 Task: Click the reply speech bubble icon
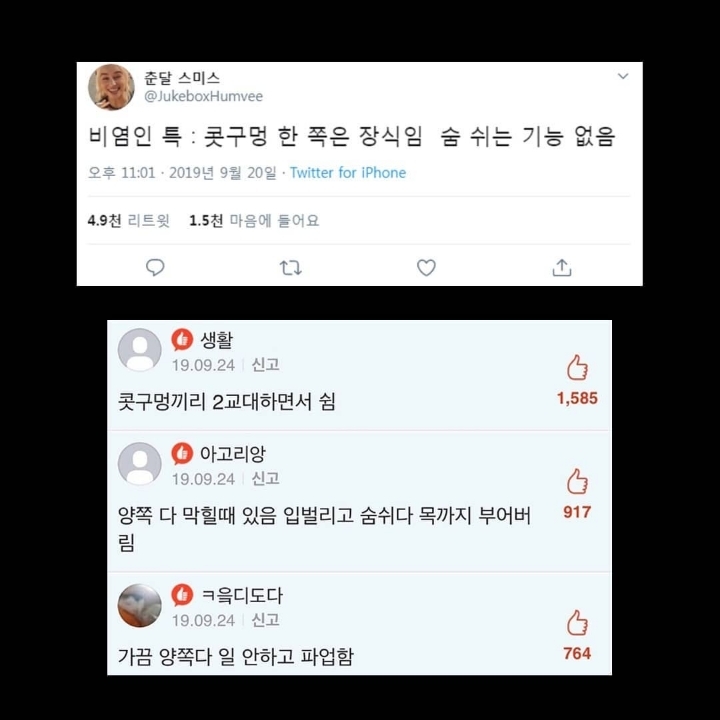(155, 267)
